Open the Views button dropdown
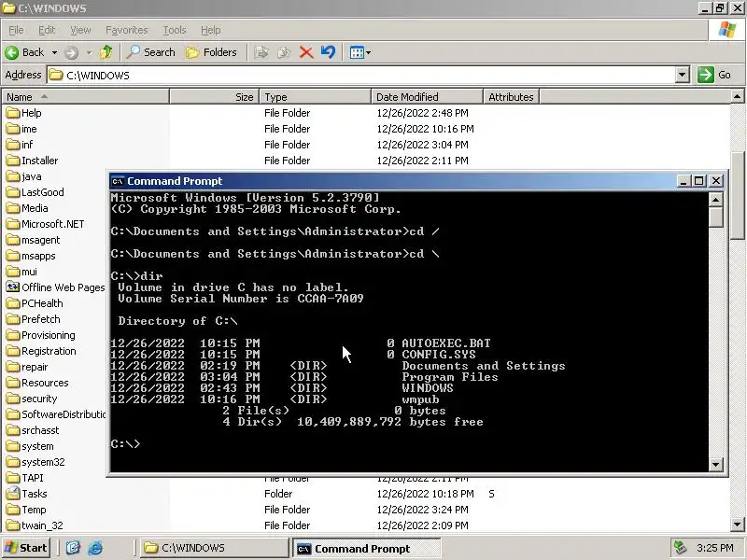 tap(359, 52)
